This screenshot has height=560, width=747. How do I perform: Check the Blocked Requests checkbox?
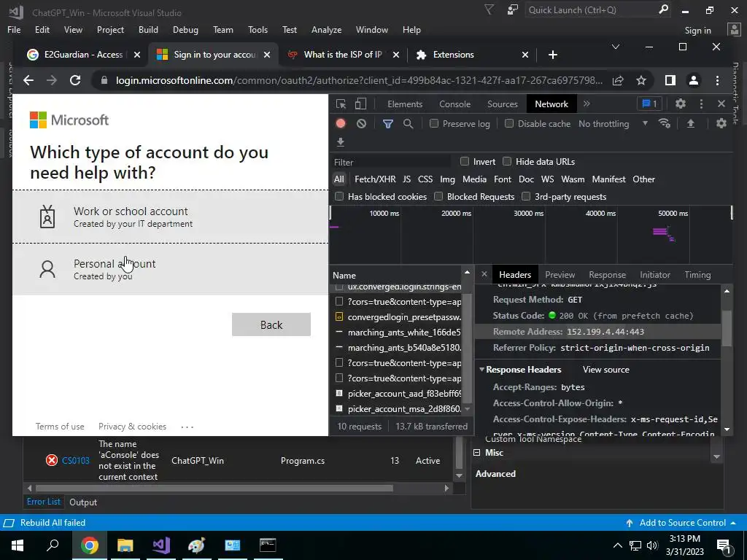[438, 196]
